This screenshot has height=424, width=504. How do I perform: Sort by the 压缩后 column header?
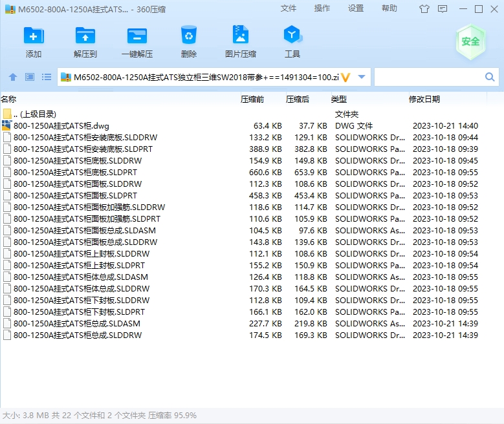(298, 100)
